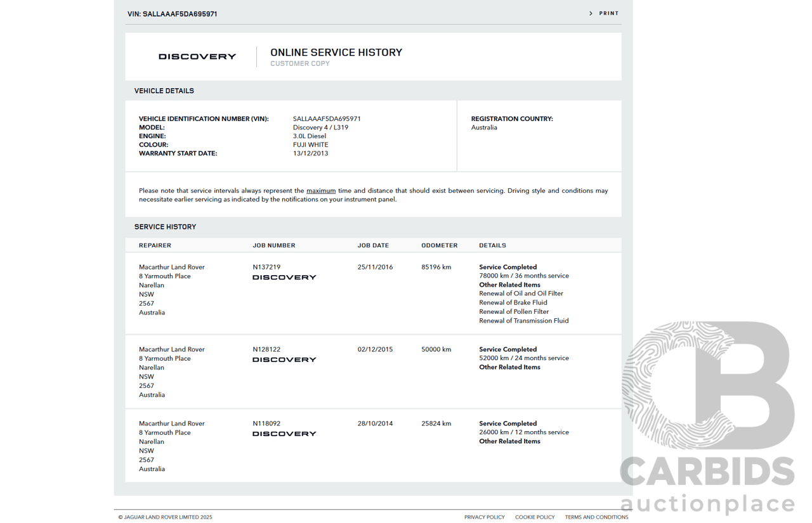Image resolution: width=812 pixels, height=523 pixels.
Task: Click the Carbids auctionplace watermark text
Action: (x=707, y=487)
